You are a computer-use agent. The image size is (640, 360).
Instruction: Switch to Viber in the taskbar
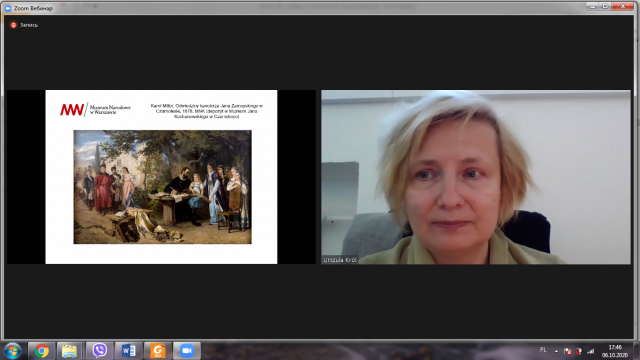click(100, 351)
